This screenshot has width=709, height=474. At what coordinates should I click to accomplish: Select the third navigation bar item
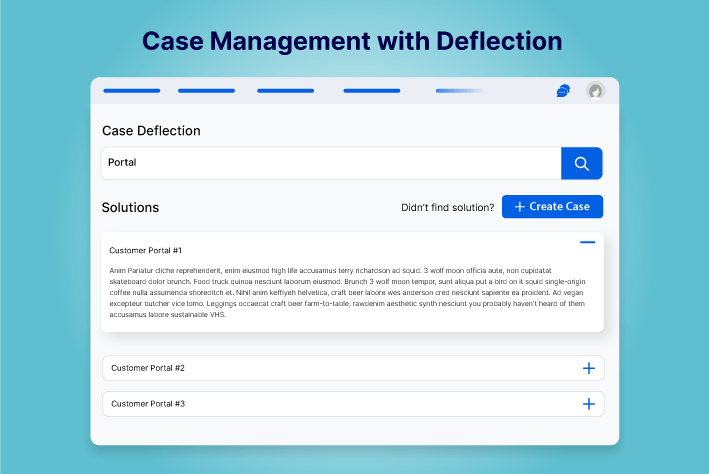point(285,91)
